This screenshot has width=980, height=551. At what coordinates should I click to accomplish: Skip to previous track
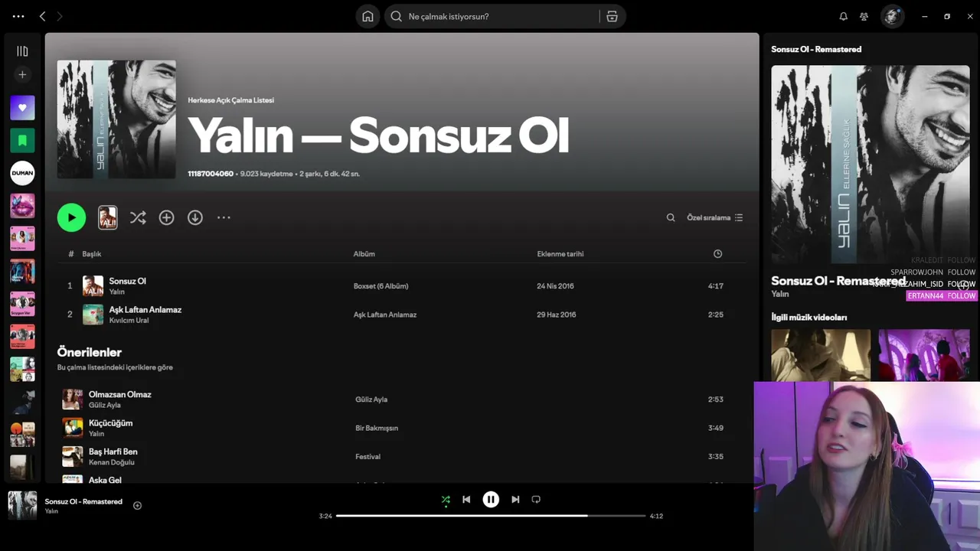466,500
